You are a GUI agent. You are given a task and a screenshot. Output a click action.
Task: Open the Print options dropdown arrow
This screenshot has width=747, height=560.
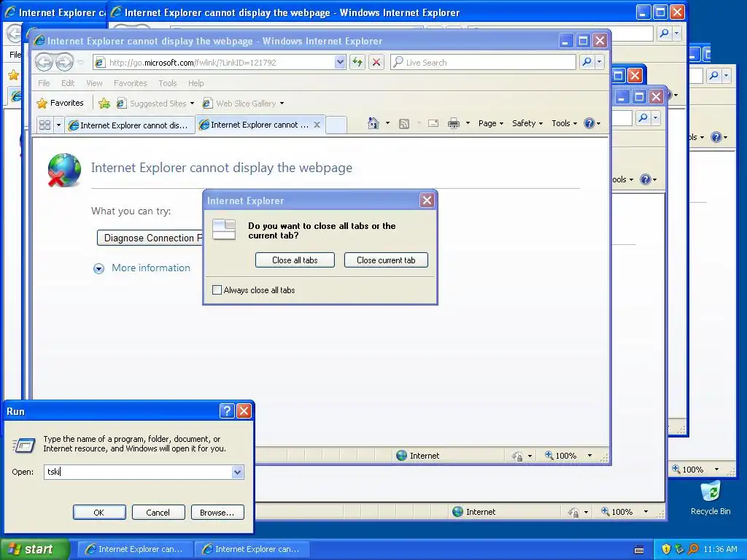pyautogui.click(x=468, y=123)
